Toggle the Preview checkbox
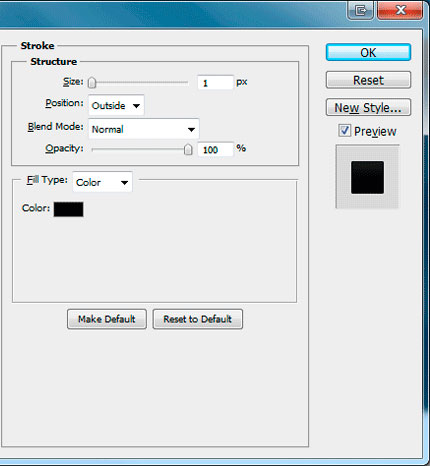The height and width of the screenshot is (466, 430). pos(344,130)
